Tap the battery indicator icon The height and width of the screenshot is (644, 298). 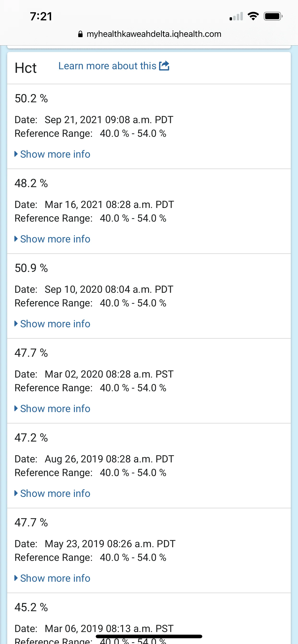tap(273, 16)
